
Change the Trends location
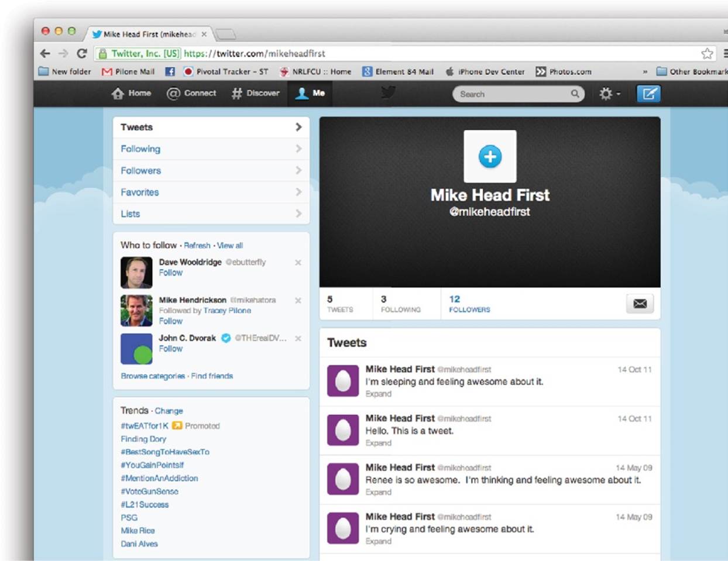pos(169,411)
